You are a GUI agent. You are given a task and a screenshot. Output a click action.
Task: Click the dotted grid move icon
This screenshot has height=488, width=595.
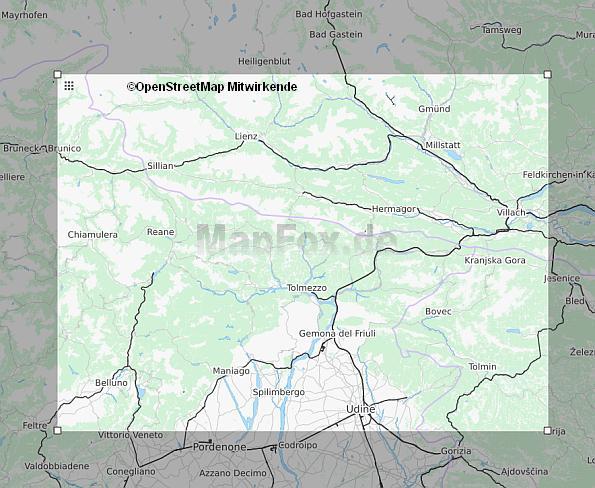click(69, 86)
